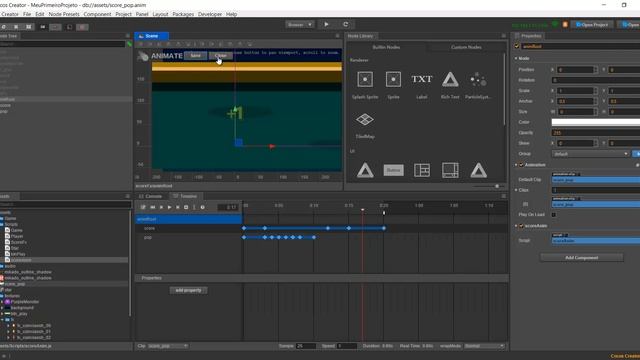The width and height of the screenshot is (640, 360).
Task: Select the Layout UI node icon
Action: (x=422, y=170)
